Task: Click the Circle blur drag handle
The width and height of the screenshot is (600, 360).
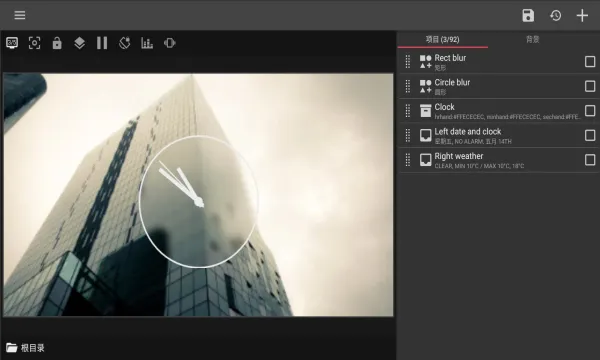Action: [408, 86]
